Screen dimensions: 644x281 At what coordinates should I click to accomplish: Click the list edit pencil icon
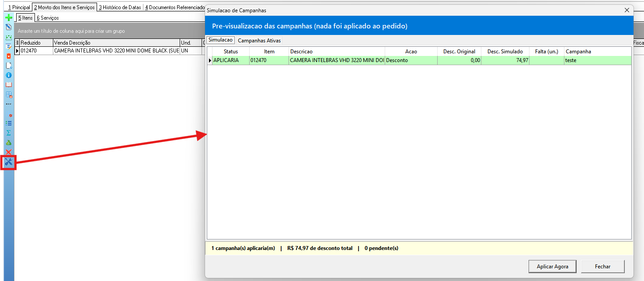coord(8,46)
